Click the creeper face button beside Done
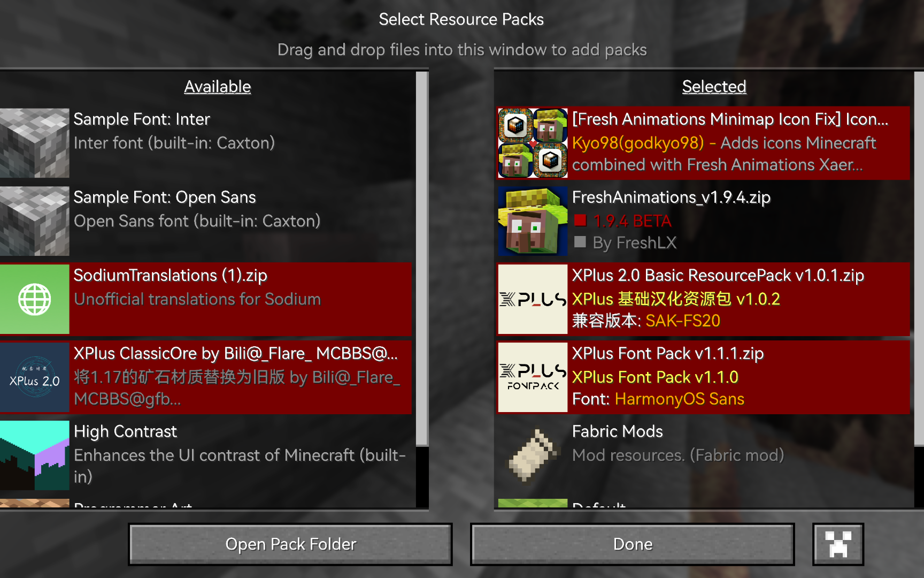924x578 pixels. pyautogui.click(x=838, y=544)
